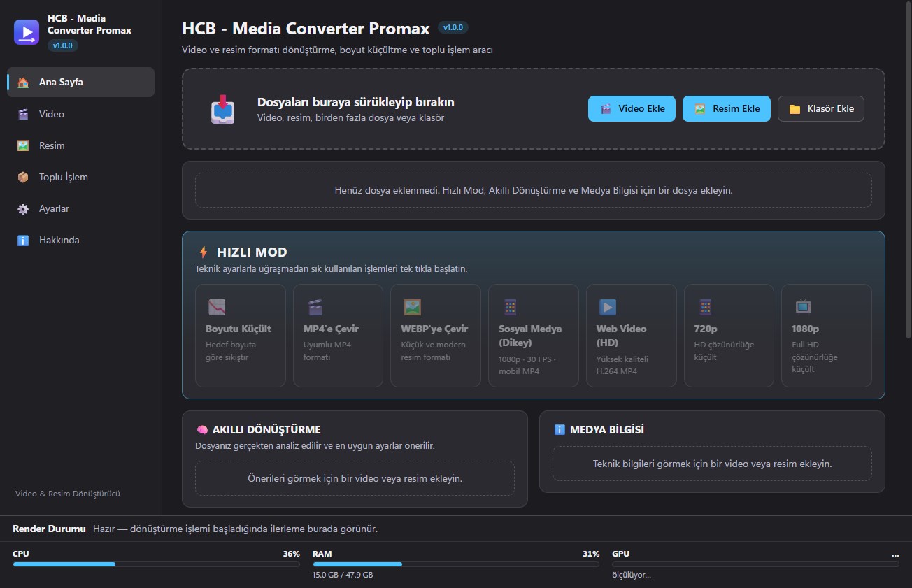Click the house icon beside Ana Sayfa
The width and height of the screenshot is (912, 588).
point(23,83)
